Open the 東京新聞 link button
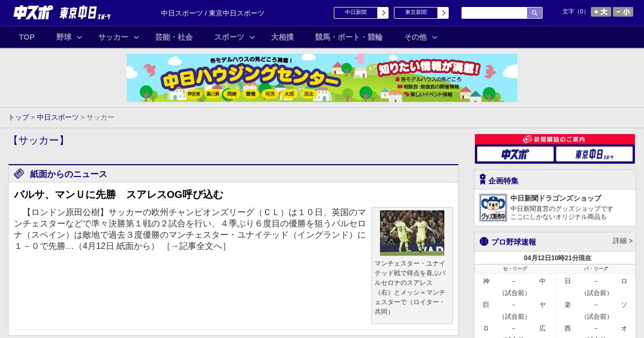644x338 pixels. click(416, 13)
